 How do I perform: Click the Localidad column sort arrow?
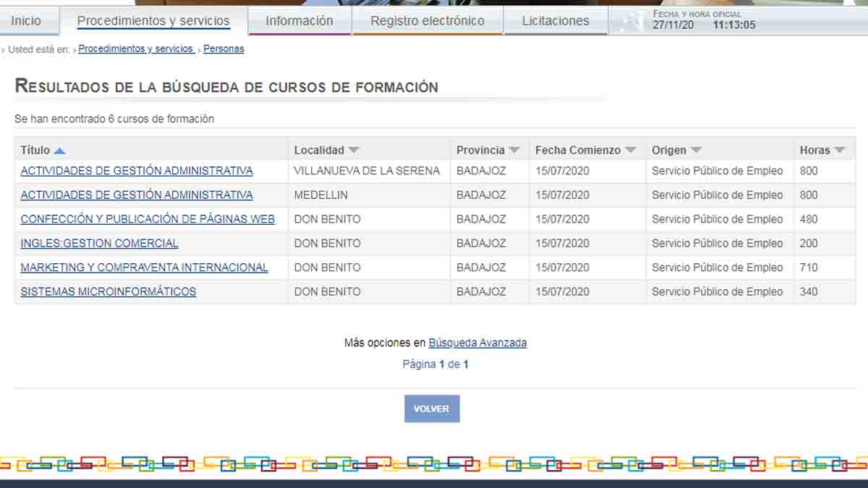click(x=353, y=150)
